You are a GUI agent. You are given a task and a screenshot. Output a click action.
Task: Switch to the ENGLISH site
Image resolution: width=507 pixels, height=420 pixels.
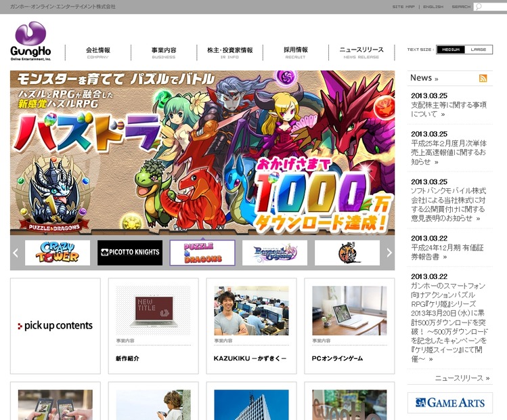[433, 7]
